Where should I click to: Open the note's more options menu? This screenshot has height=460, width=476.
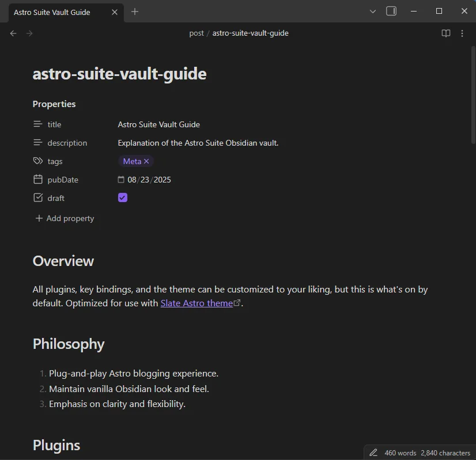462,33
